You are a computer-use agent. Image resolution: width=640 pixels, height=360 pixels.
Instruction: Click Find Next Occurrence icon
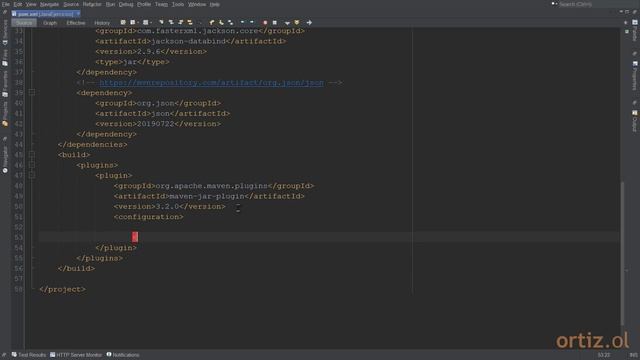(181, 22)
